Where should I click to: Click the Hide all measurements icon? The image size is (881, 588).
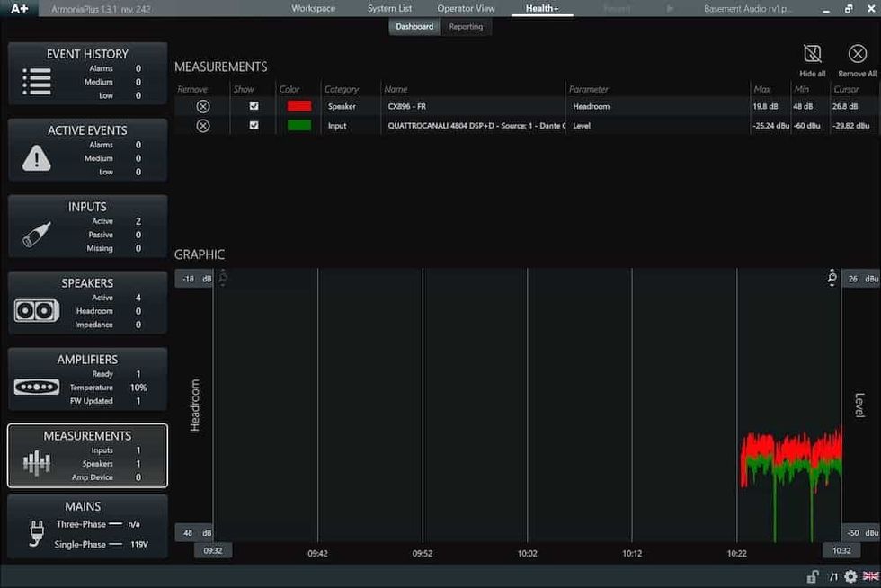(812, 55)
